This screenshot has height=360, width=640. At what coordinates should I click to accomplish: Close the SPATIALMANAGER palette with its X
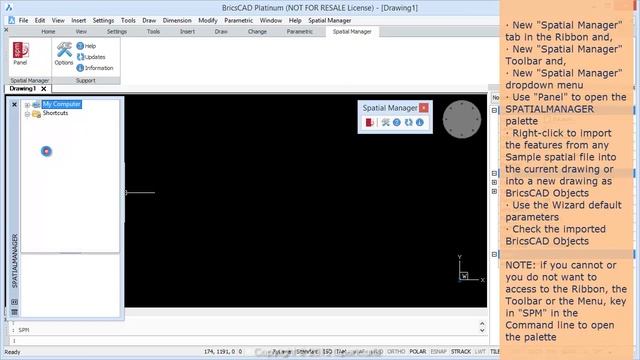[x=14, y=105]
